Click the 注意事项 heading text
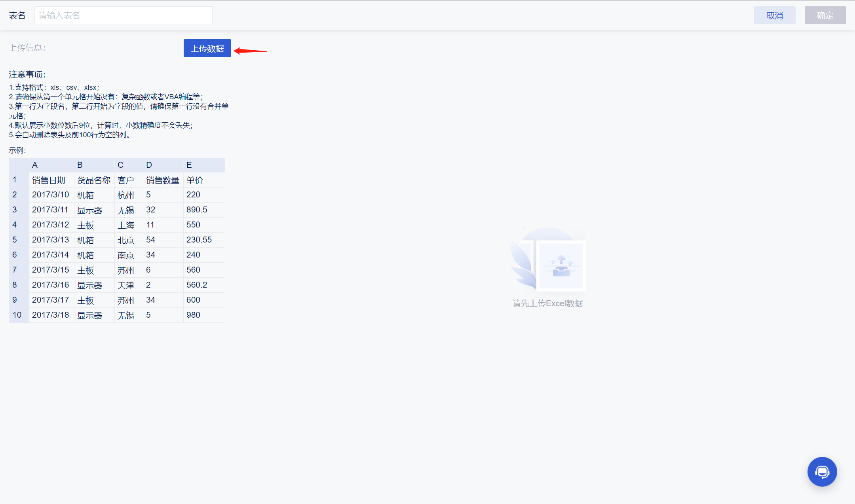The height and width of the screenshot is (504, 855). [27, 74]
